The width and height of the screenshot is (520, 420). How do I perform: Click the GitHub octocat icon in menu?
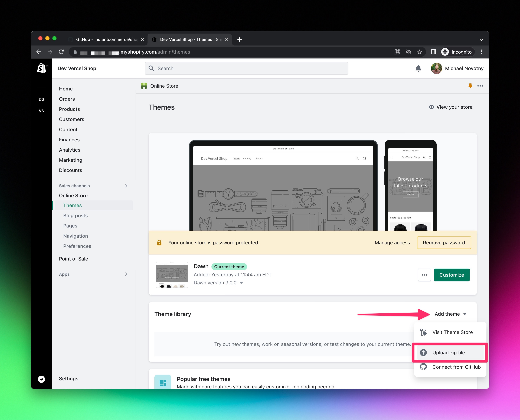point(423,367)
